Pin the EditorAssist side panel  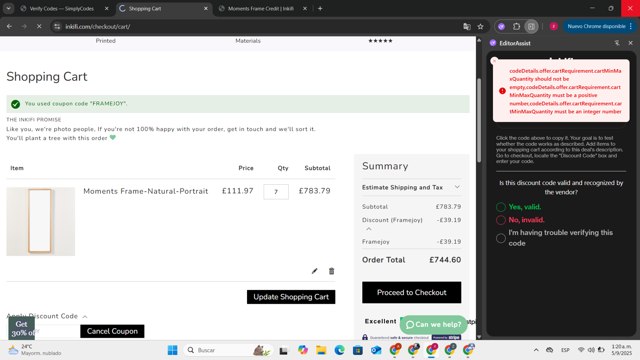click(x=617, y=43)
